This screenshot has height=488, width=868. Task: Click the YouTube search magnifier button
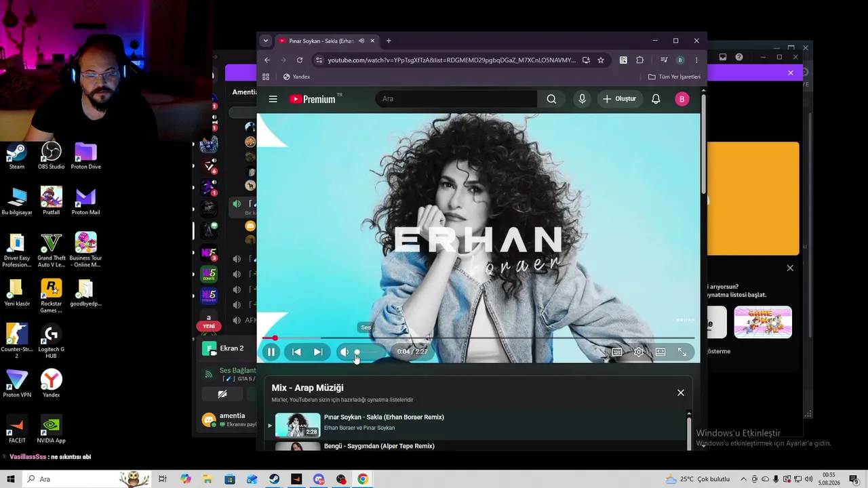(551, 99)
